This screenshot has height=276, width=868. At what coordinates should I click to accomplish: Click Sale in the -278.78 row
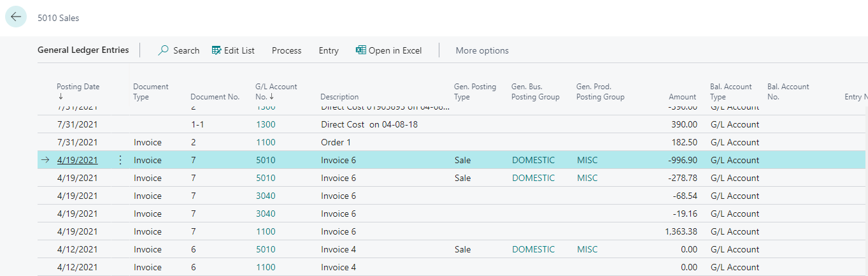462,178
